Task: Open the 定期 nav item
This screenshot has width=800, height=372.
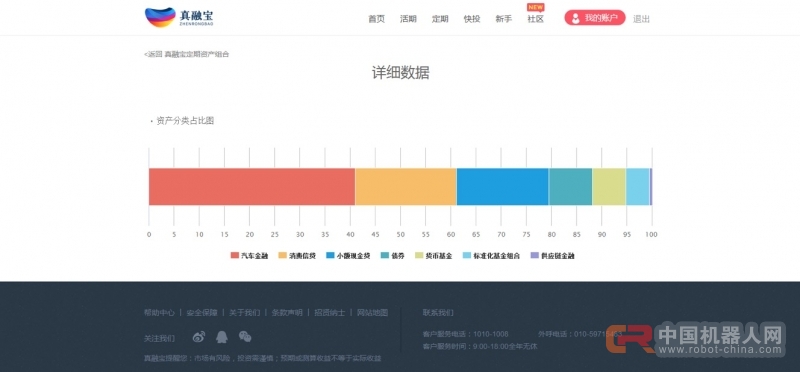Action: point(440,19)
